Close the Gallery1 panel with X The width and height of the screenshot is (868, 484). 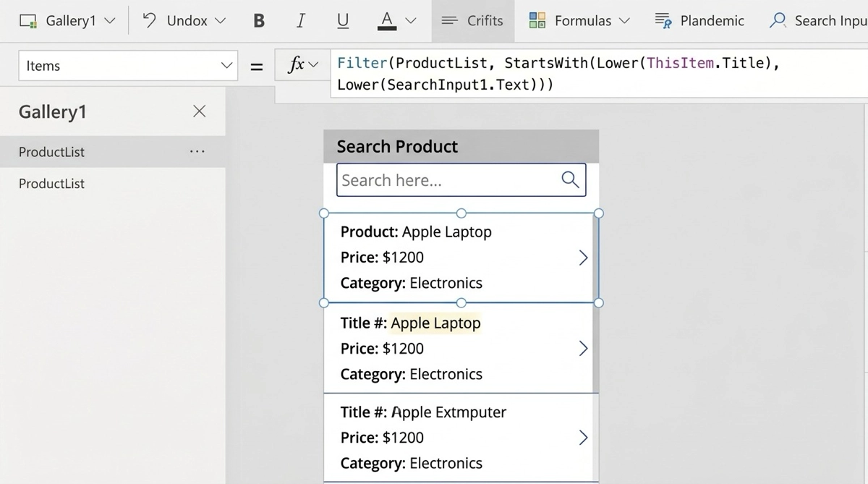click(200, 111)
